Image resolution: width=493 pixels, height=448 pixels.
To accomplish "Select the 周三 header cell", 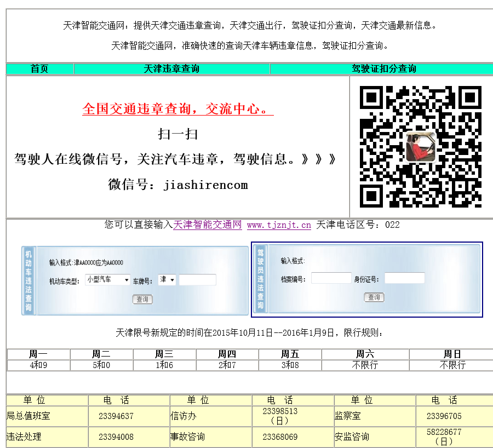I will 164,354.
